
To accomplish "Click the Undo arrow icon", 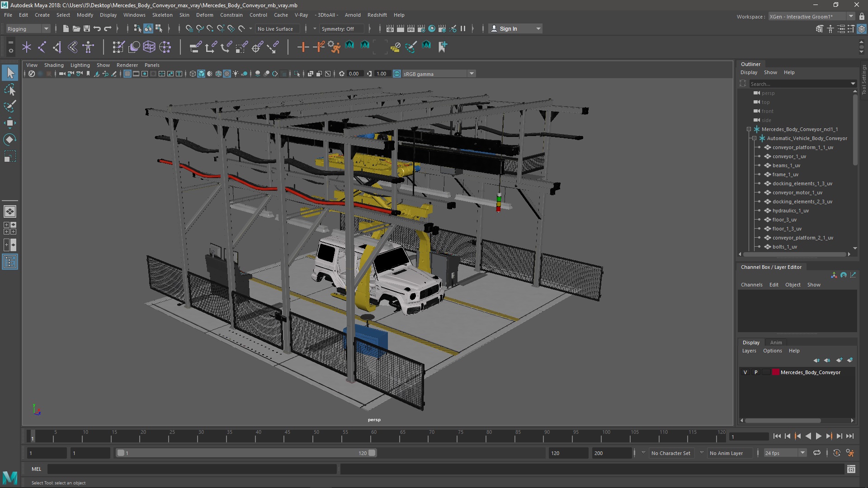I will (x=97, y=28).
